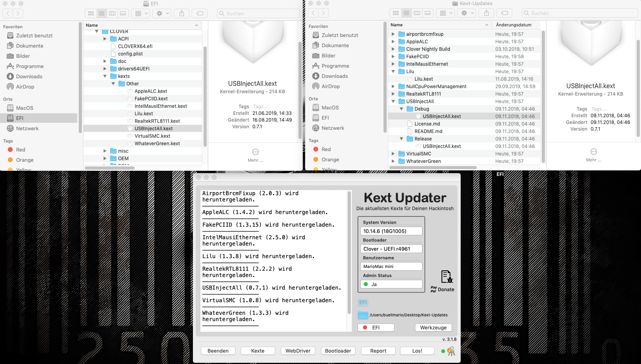Open Bilder in Kext-Updates window sidebar
This screenshot has width=641, height=364.
(x=328, y=55)
